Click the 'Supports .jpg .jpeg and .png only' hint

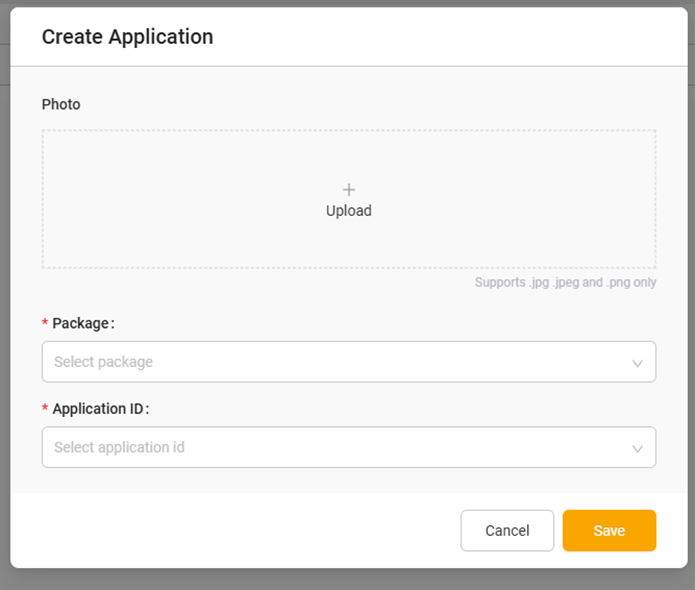566,282
